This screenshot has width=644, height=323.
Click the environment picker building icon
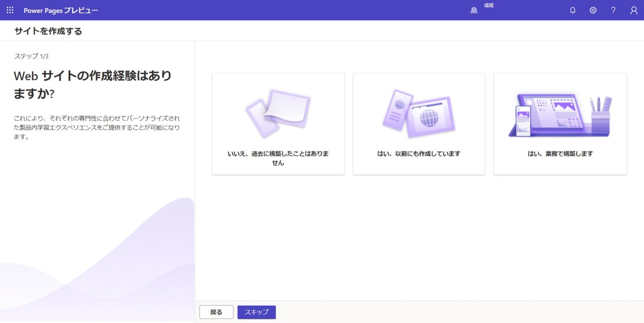click(x=474, y=10)
